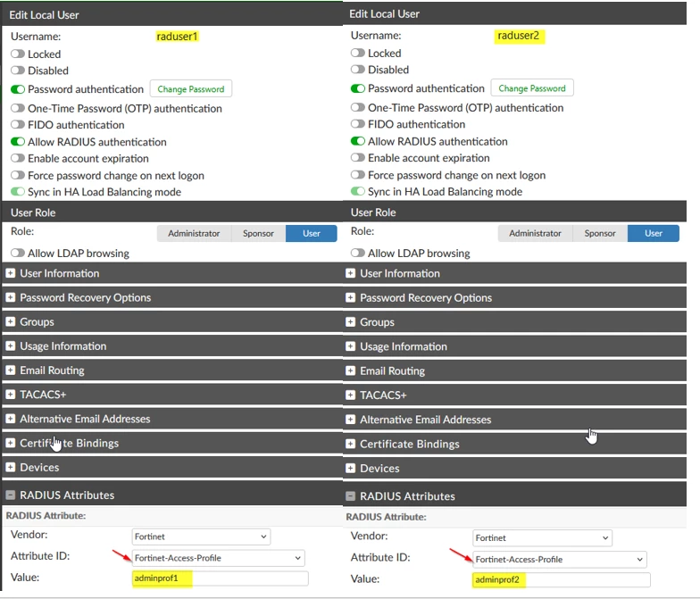700x599 pixels.
Task: Click plus icon beside TACACS+ in raduser1 panel
Action: point(11,395)
